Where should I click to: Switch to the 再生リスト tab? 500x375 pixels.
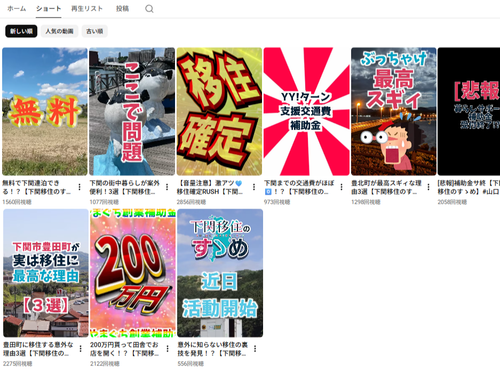[87, 9]
